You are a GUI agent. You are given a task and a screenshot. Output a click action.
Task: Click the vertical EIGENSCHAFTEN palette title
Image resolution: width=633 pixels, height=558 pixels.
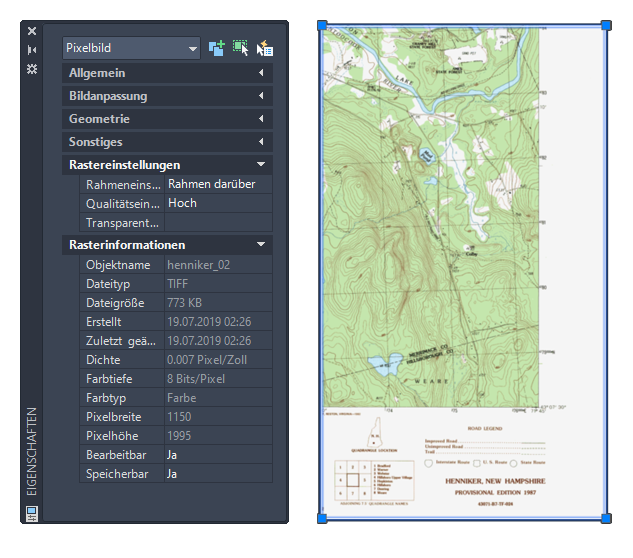(x=31, y=451)
